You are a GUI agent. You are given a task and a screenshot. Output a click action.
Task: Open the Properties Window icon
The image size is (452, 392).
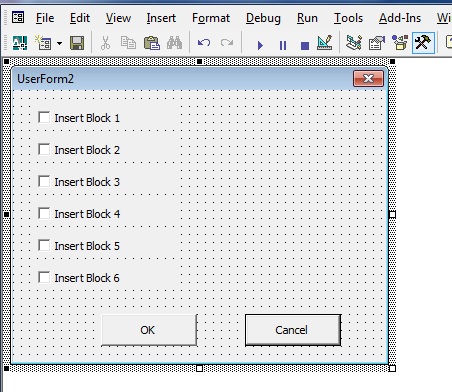tap(377, 43)
